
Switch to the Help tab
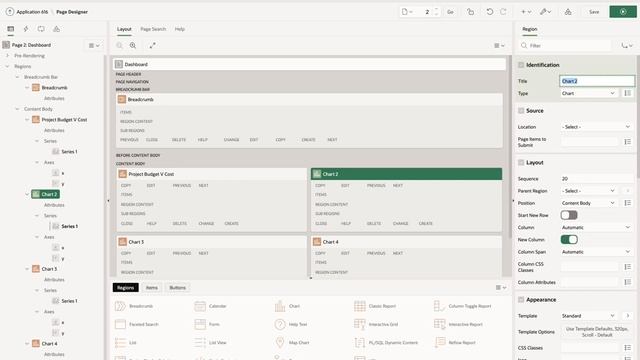click(180, 29)
